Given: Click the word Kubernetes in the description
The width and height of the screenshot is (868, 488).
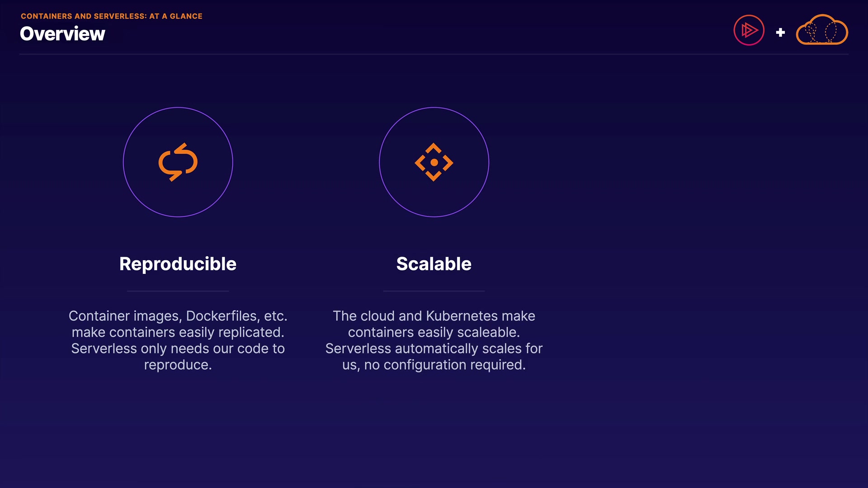Looking at the screenshot, I should pyautogui.click(x=462, y=316).
